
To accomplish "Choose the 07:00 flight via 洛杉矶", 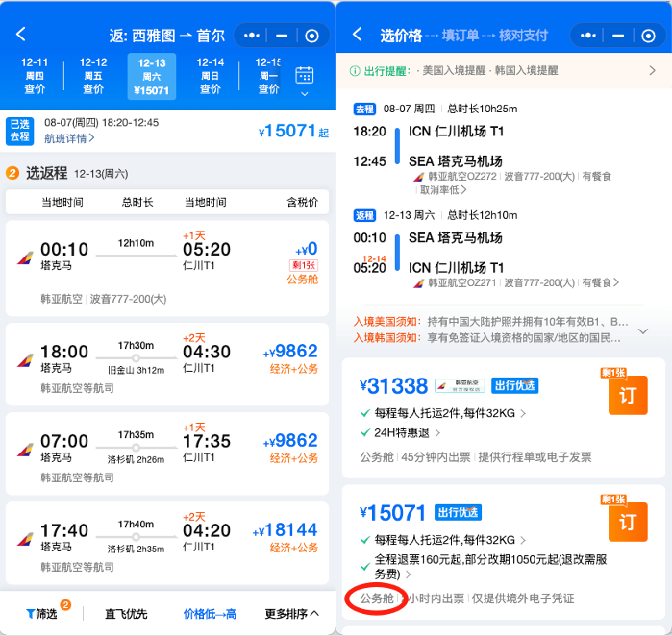I will tap(167, 453).
